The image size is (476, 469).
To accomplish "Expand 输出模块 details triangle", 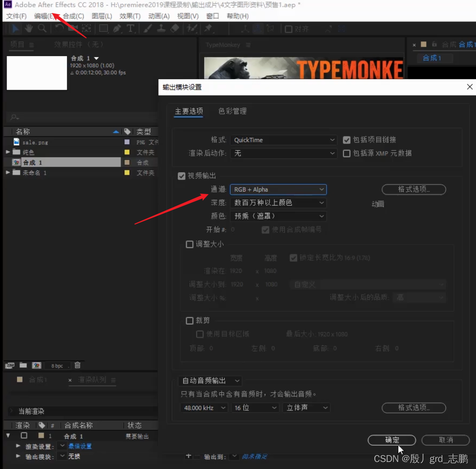I will (x=18, y=456).
